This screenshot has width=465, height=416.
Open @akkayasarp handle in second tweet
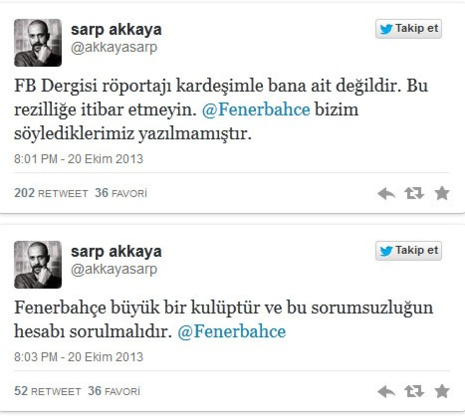(x=114, y=269)
